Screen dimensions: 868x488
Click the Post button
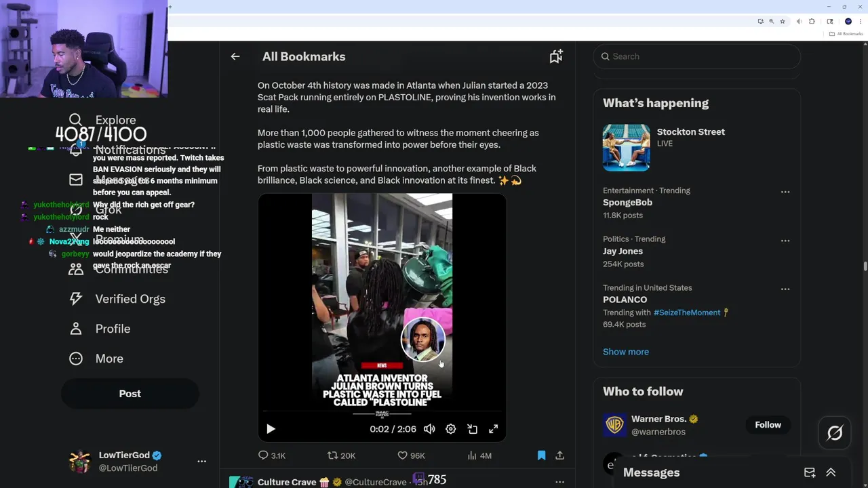click(130, 394)
